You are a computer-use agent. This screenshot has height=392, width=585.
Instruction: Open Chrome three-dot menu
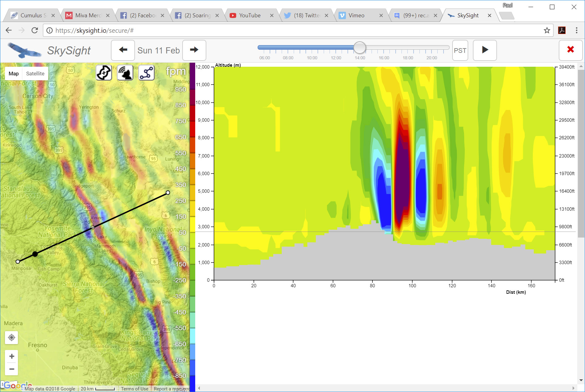tap(576, 30)
